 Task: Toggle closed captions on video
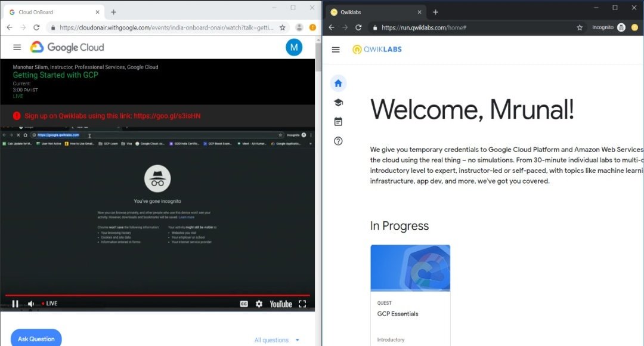pos(244,304)
